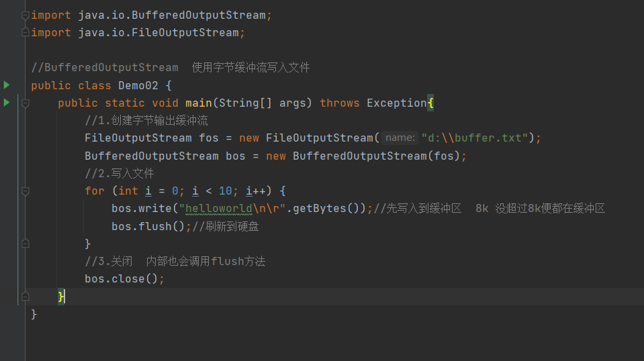Viewport: 644px width, 361px height.
Task: Collapse the import statements fold marker
Action: coord(25,15)
